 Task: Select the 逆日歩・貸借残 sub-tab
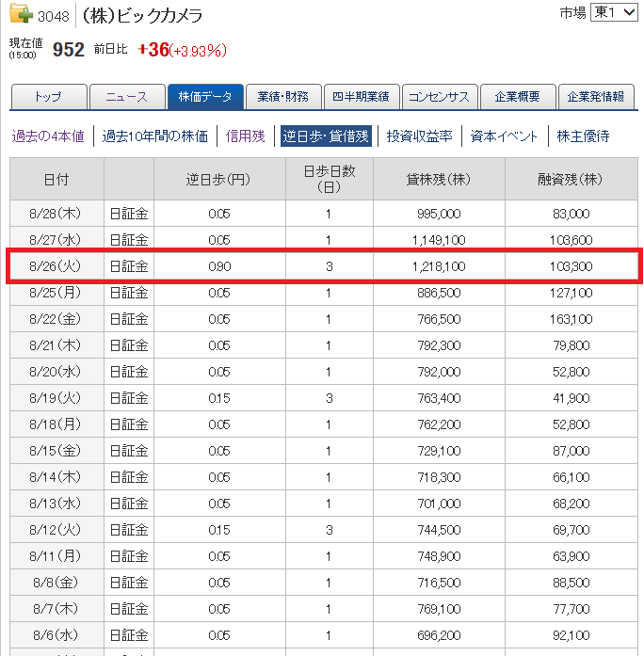[326, 136]
